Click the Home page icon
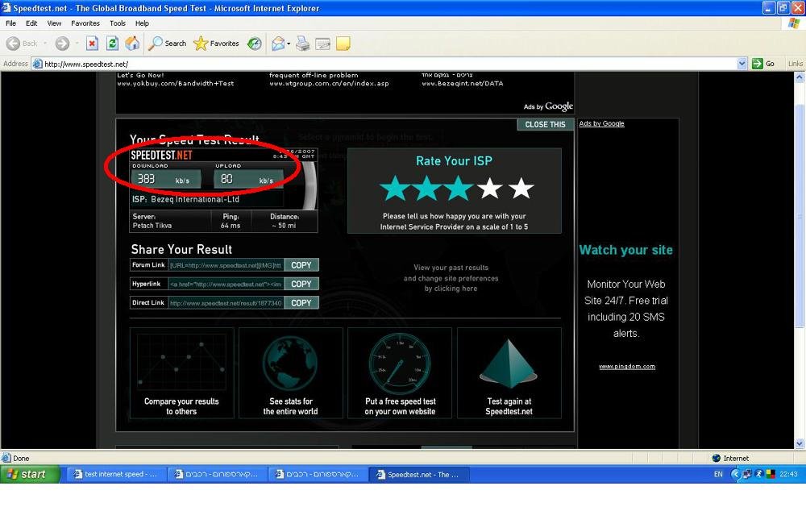The image size is (806, 532). point(132,44)
